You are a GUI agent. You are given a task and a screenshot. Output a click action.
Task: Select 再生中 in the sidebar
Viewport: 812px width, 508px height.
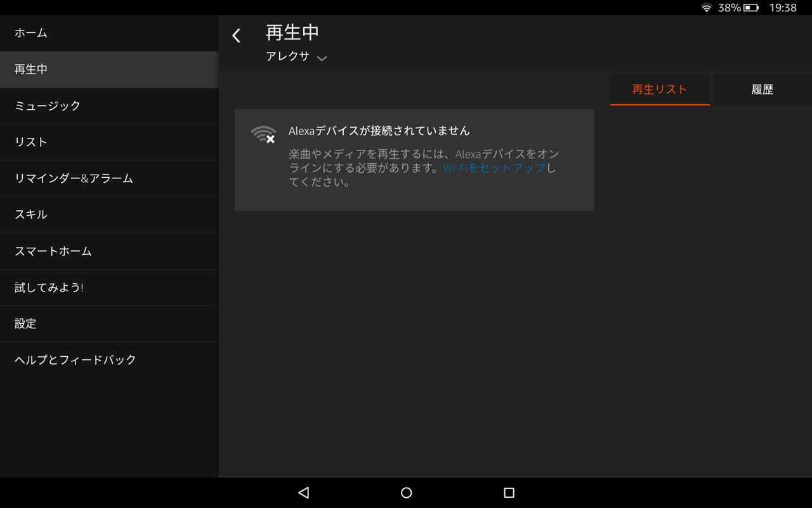109,69
